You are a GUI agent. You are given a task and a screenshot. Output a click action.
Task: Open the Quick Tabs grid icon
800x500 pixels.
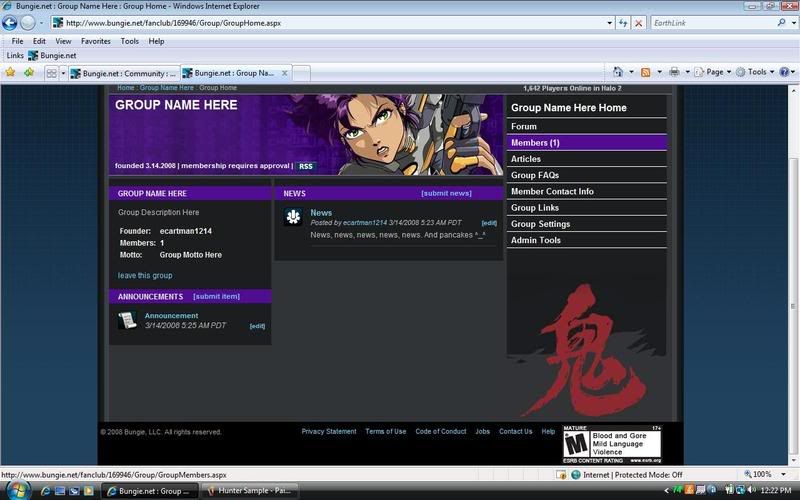point(52,73)
